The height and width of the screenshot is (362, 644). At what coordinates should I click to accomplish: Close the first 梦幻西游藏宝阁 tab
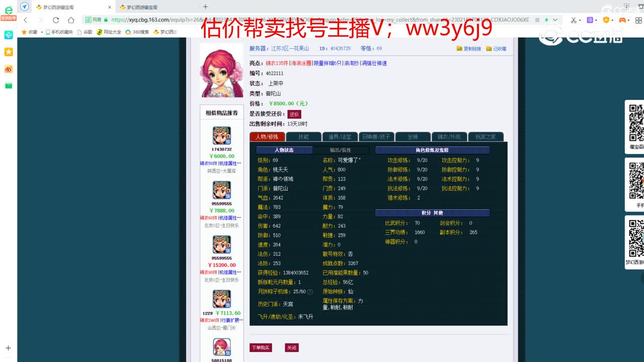point(110,7)
